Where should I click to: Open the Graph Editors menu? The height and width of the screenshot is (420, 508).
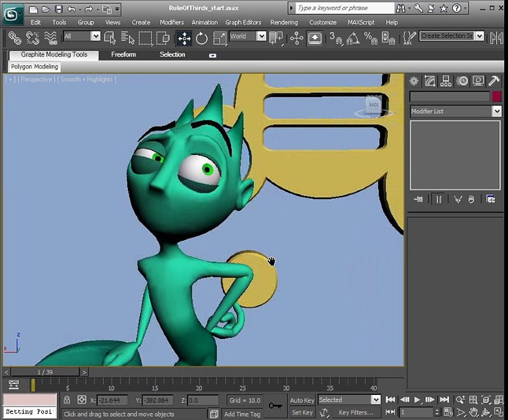(x=243, y=22)
